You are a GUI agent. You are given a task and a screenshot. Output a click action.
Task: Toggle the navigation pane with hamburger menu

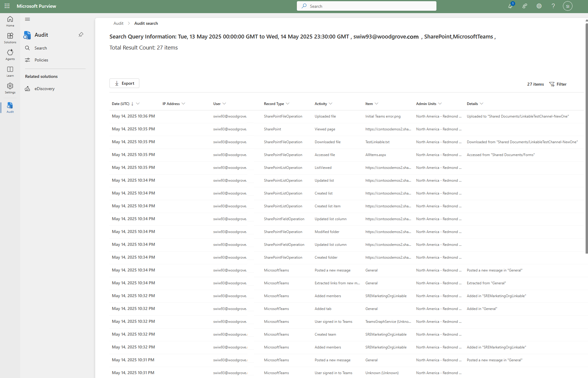(x=27, y=19)
